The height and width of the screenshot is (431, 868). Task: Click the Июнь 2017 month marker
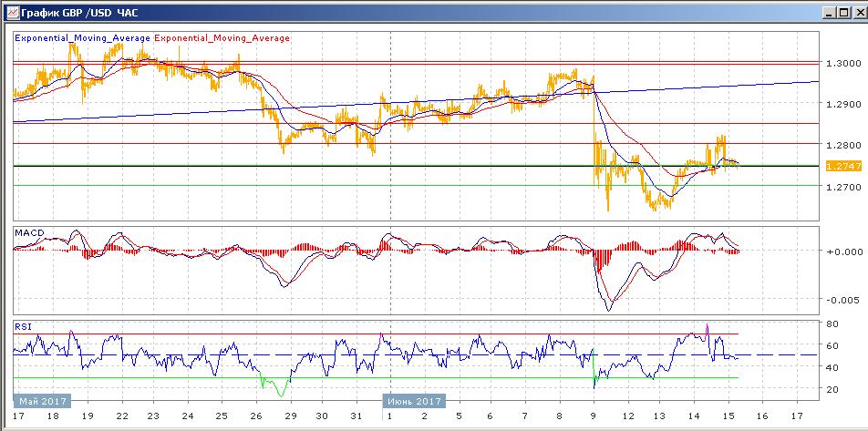click(x=412, y=401)
